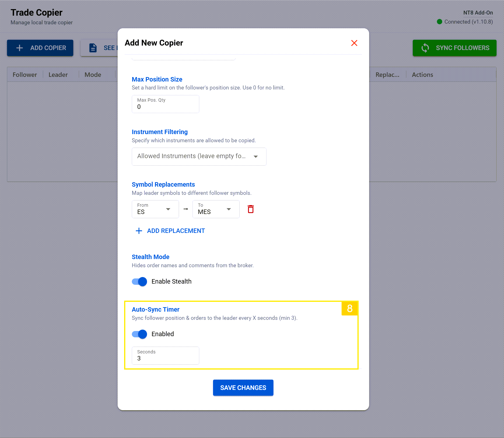This screenshot has height=438, width=504.
Task: Click the Follower column header
Action: coord(25,75)
